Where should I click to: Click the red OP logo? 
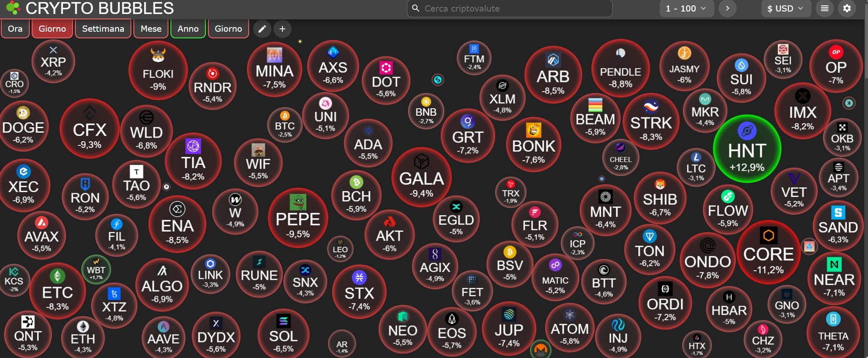pos(836,52)
